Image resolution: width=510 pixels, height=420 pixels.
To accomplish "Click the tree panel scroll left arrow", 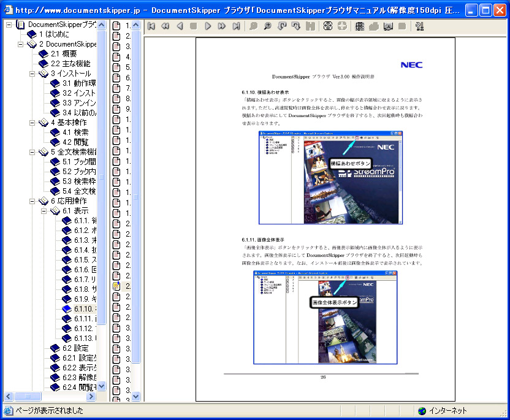I will pyautogui.click(x=9, y=396).
